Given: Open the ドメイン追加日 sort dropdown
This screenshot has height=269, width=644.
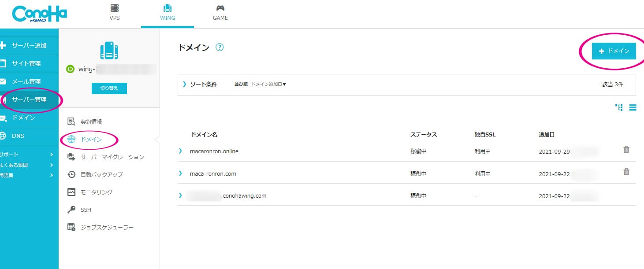Looking at the screenshot, I should click(x=269, y=84).
